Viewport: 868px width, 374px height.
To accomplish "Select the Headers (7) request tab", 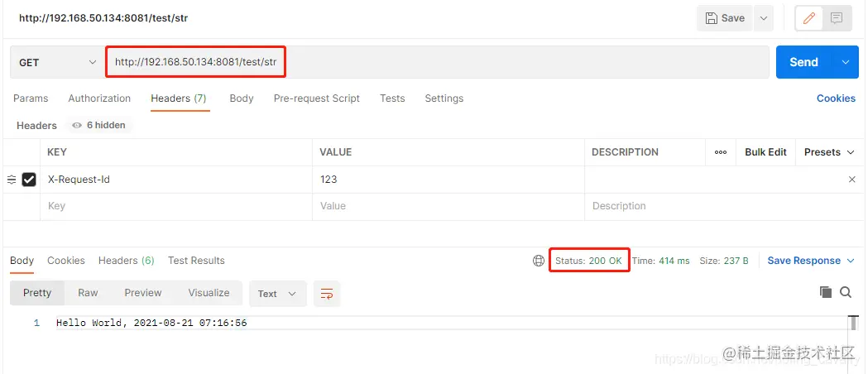I will click(179, 98).
